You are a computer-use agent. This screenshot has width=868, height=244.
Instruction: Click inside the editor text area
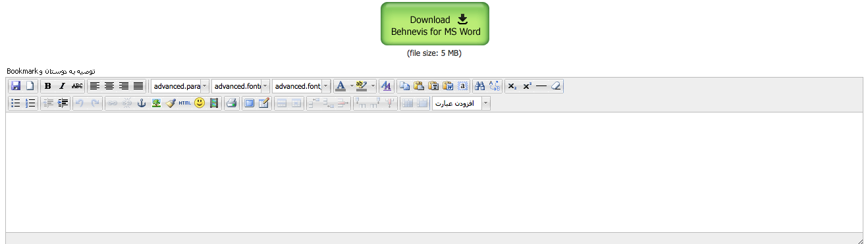[434, 172]
